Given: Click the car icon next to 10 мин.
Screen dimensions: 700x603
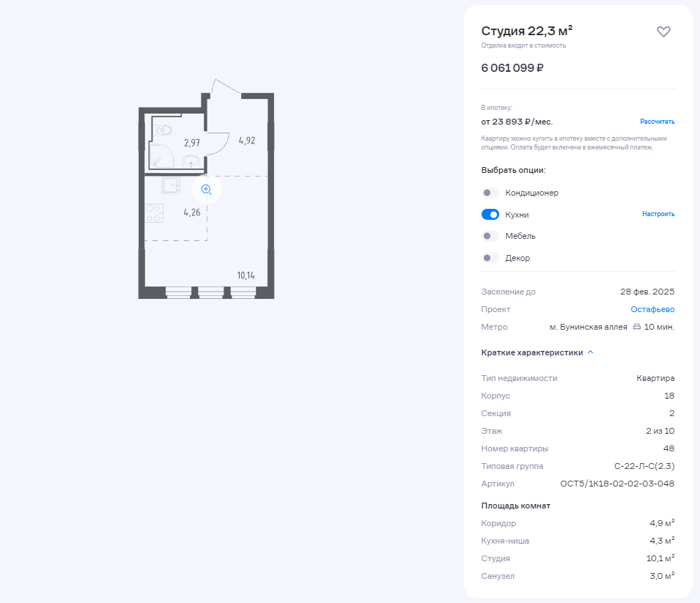Looking at the screenshot, I should [637, 327].
